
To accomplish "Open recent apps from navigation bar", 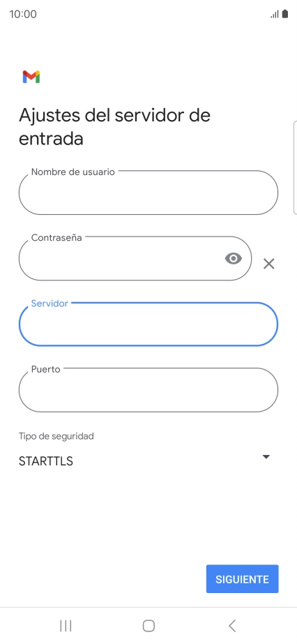I will coord(66,626).
